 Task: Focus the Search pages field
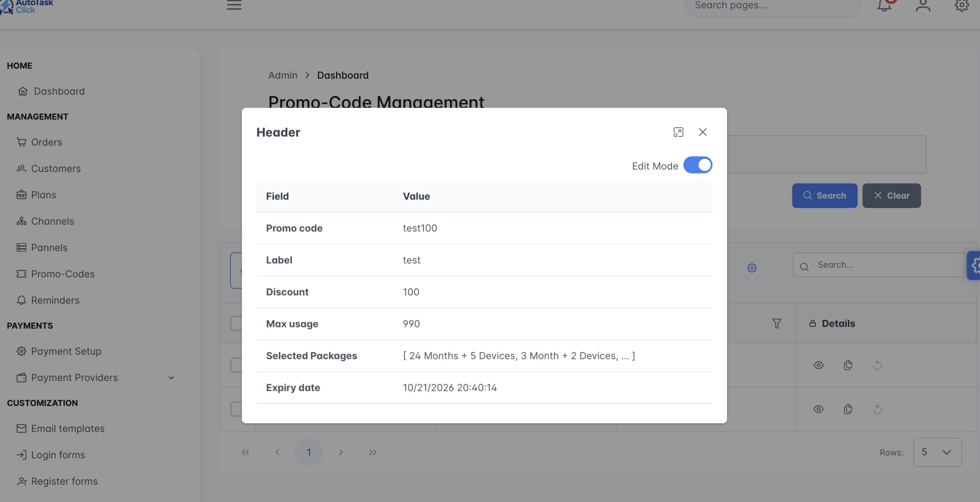(x=773, y=6)
